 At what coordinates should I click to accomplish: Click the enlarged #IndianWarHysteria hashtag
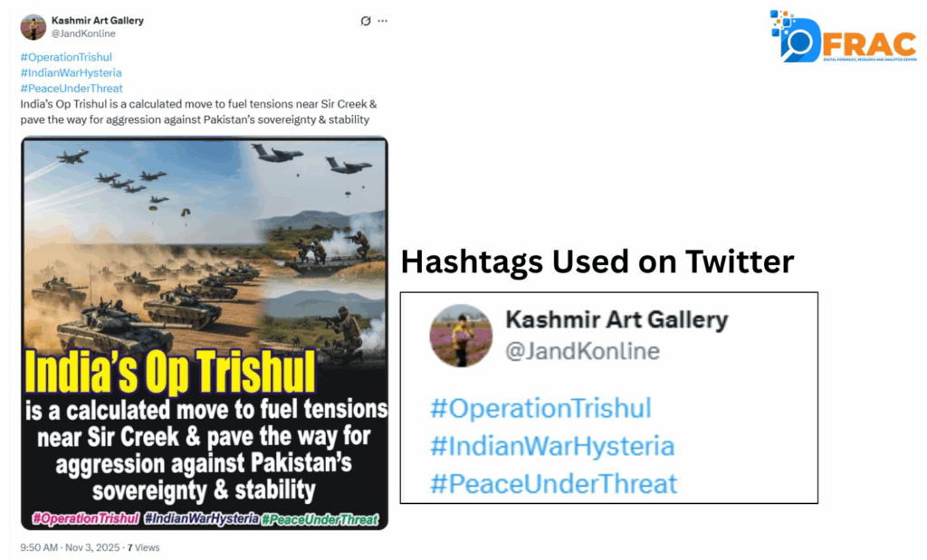[552, 446]
